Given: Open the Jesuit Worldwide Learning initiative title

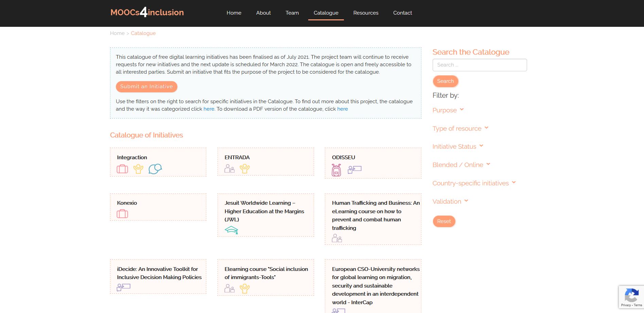Looking at the screenshot, I should tap(264, 211).
